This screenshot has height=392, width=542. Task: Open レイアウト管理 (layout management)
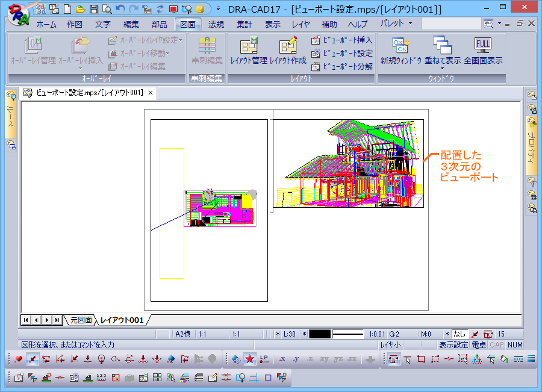tap(249, 51)
